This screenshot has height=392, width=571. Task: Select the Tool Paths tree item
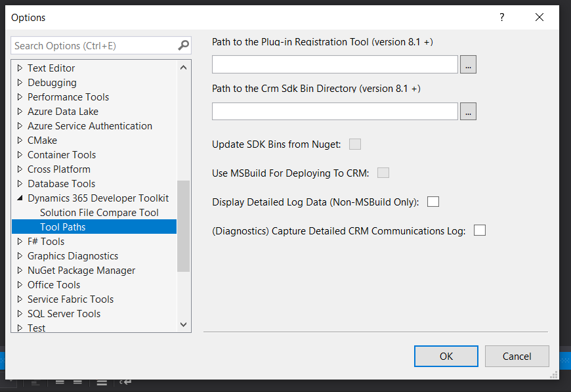click(95, 227)
